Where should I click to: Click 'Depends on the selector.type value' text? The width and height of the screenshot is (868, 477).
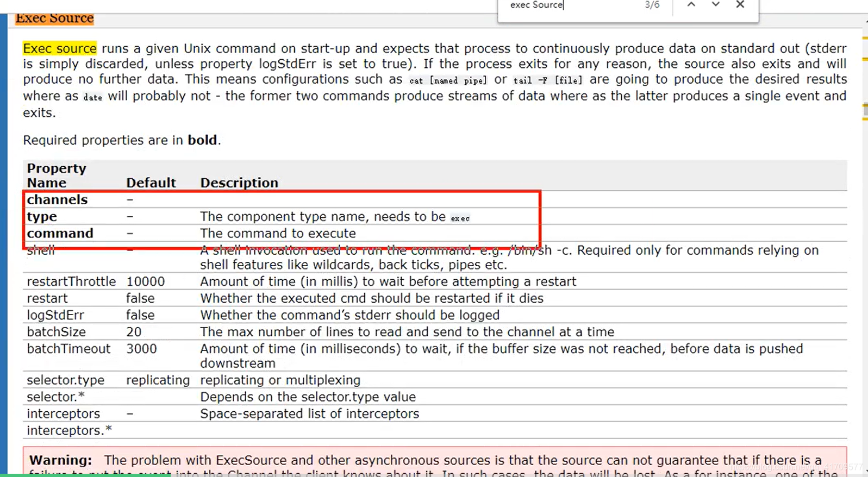click(x=308, y=397)
